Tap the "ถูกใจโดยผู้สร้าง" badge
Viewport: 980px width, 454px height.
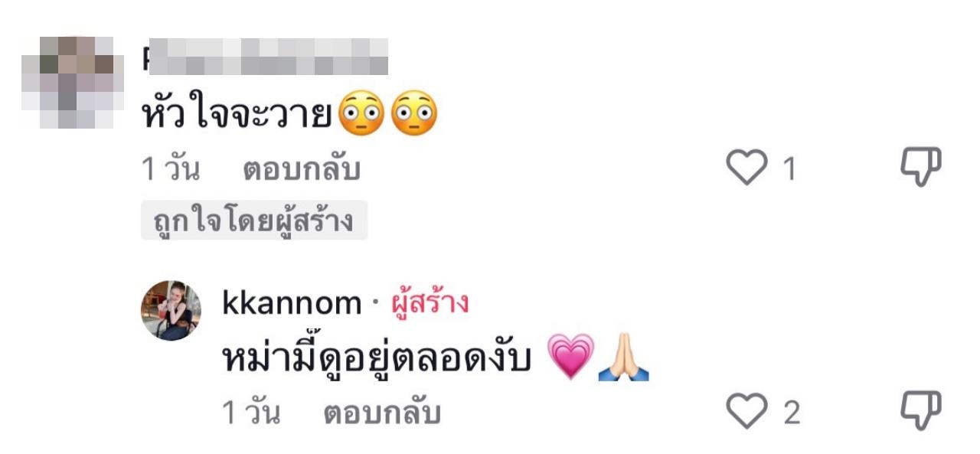pyautogui.click(x=254, y=220)
